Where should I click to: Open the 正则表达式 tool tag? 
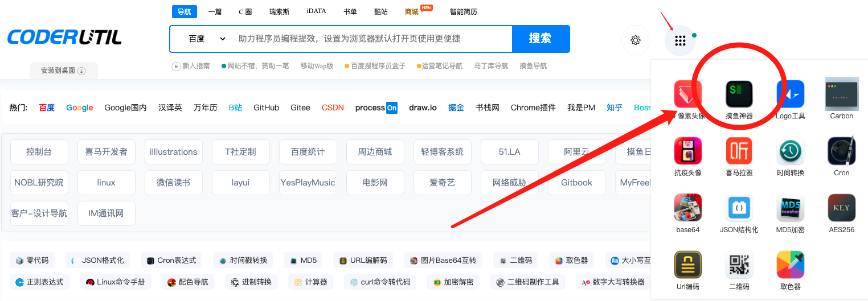(x=39, y=282)
